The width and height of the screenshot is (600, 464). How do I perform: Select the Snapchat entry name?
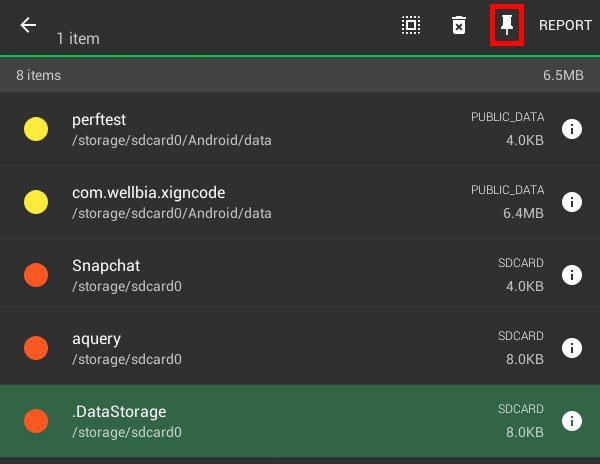(106, 266)
